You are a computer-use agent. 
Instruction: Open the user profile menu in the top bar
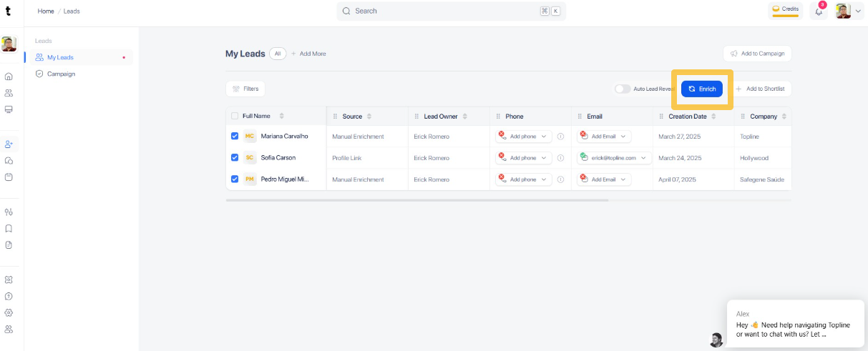coord(849,11)
